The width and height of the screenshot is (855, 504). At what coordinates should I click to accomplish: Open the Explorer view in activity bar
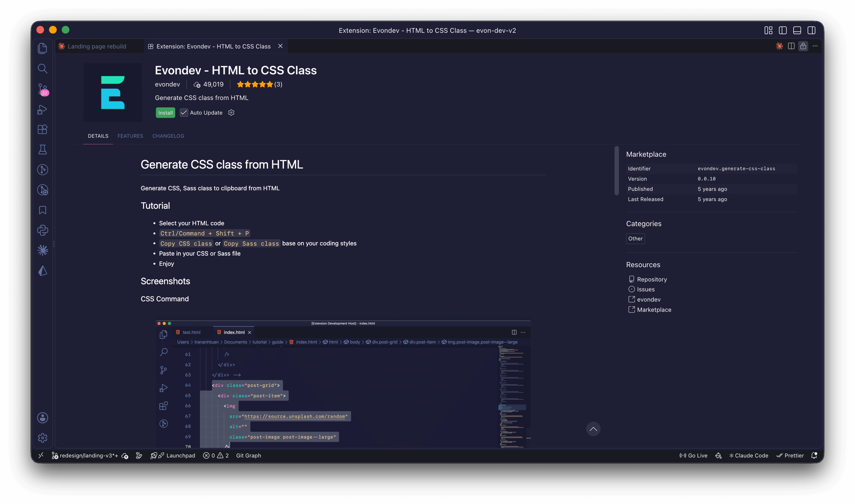click(x=42, y=48)
